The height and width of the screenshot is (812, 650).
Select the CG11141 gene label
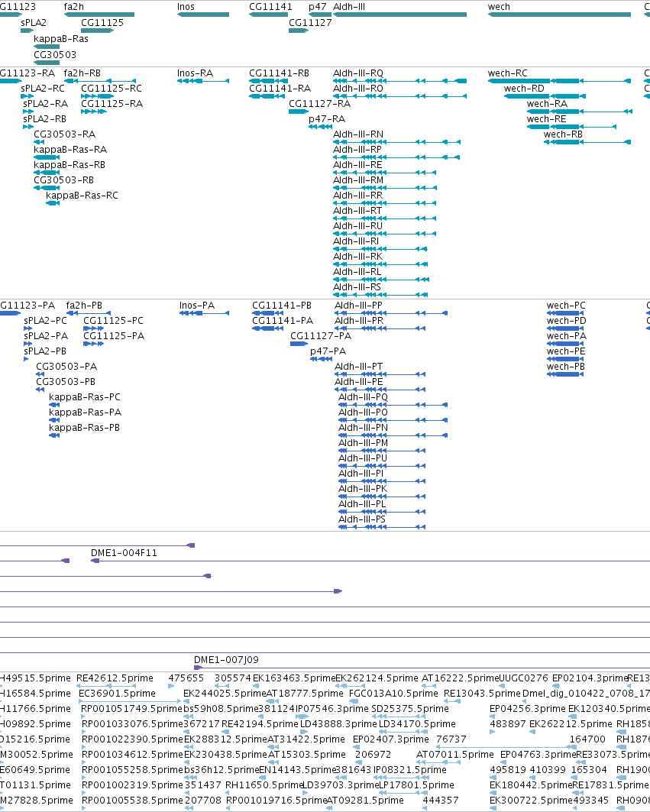click(270, 7)
